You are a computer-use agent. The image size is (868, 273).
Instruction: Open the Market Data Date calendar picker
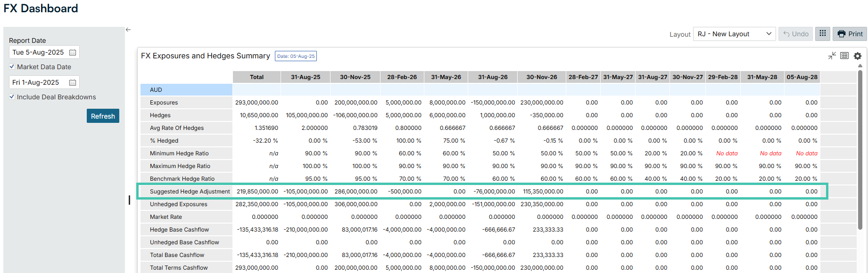pos(73,82)
